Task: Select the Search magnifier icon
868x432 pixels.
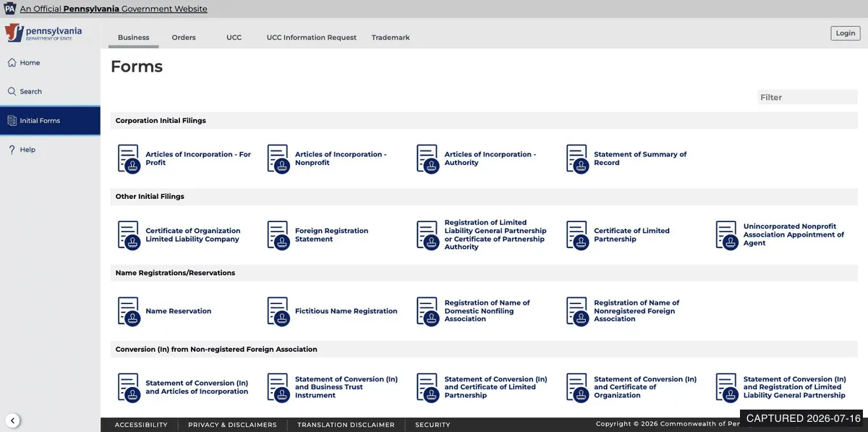Action: [x=12, y=92]
